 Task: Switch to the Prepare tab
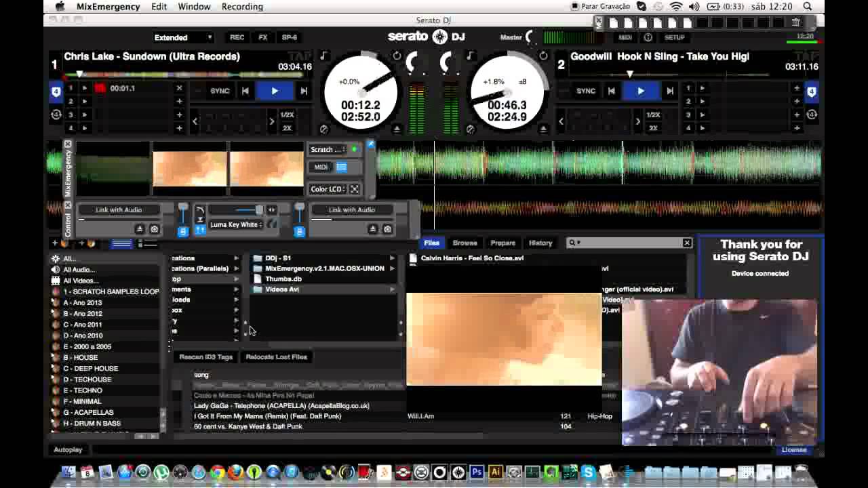click(x=502, y=243)
